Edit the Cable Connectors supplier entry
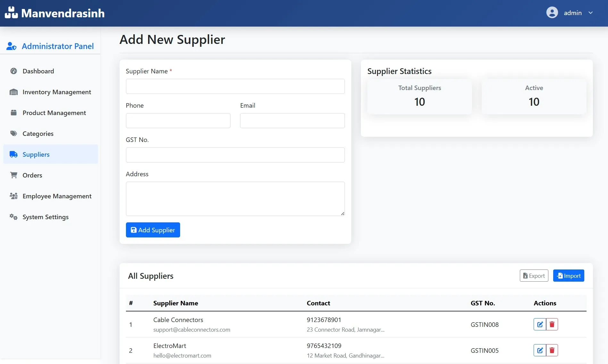 click(539, 324)
